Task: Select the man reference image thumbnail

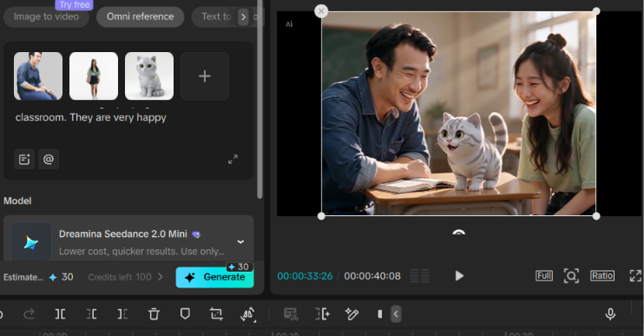Action: (38, 76)
